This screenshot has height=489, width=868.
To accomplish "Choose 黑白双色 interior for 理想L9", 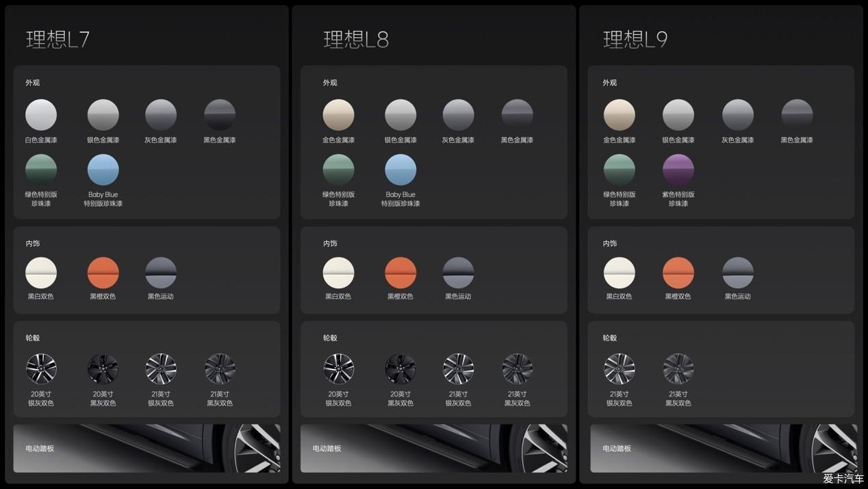I will click(x=619, y=273).
